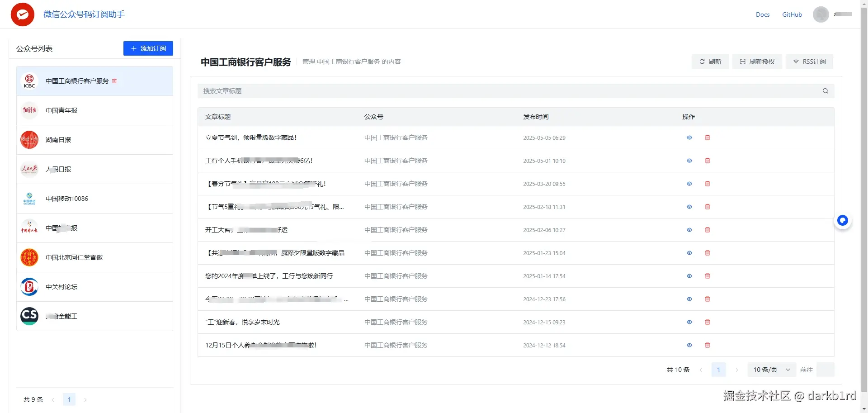
Task: Click the 湖南日报 account avatar
Action: point(29,140)
